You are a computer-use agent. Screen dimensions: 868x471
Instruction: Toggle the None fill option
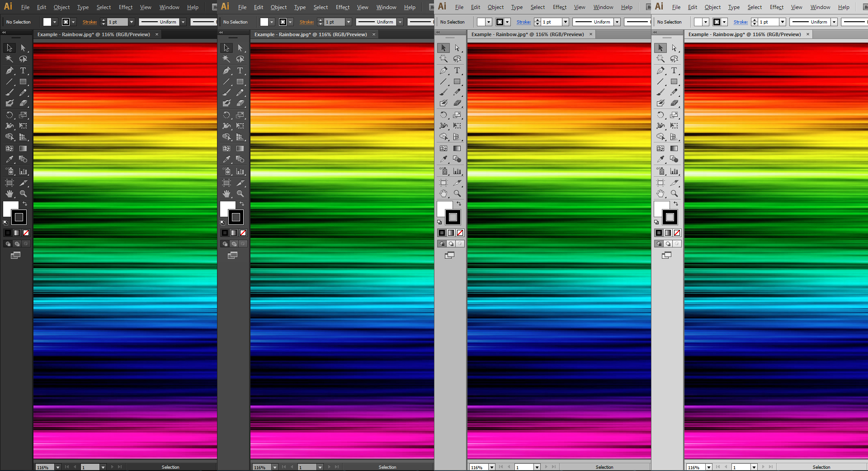click(x=26, y=233)
